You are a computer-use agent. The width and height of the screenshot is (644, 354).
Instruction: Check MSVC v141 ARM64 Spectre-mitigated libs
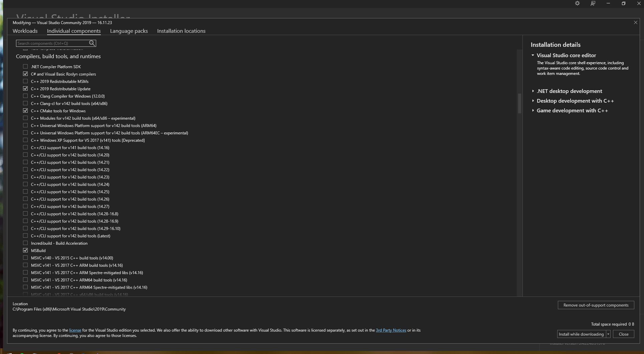(x=25, y=287)
